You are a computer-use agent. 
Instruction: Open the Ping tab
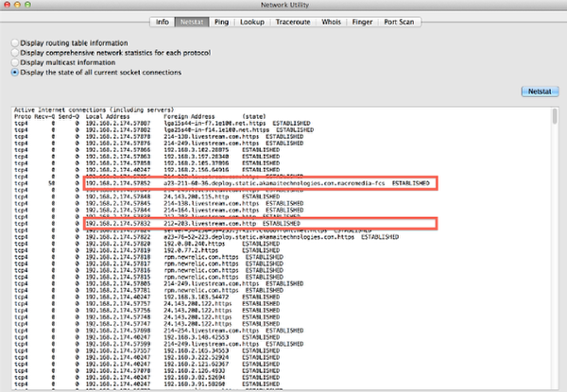pos(221,22)
